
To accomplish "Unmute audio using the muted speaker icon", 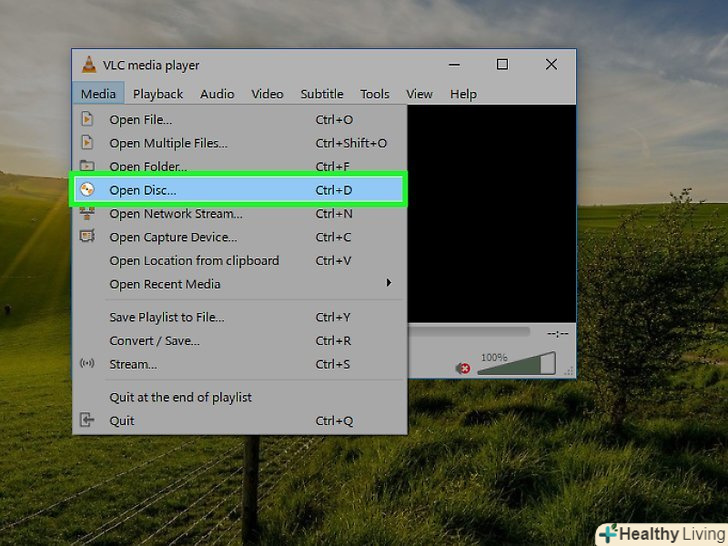I will pos(463,369).
